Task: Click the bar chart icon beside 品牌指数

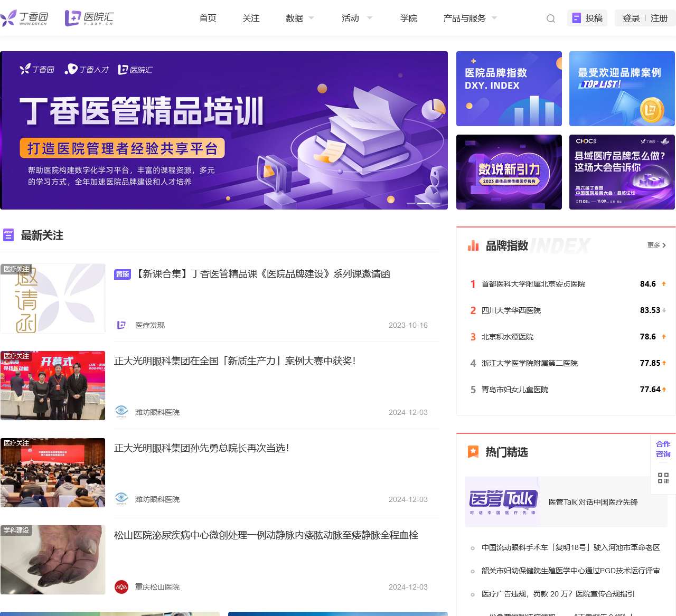Action: pos(473,245)
